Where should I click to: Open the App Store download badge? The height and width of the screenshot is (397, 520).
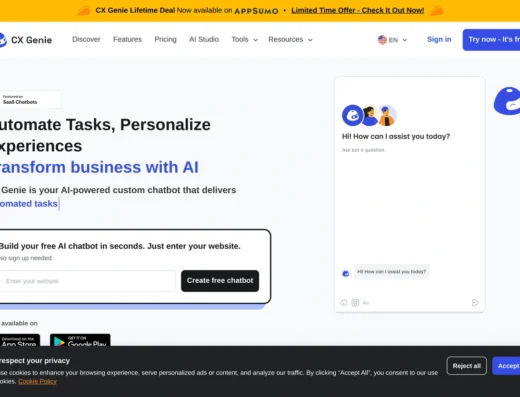point(20,340)
